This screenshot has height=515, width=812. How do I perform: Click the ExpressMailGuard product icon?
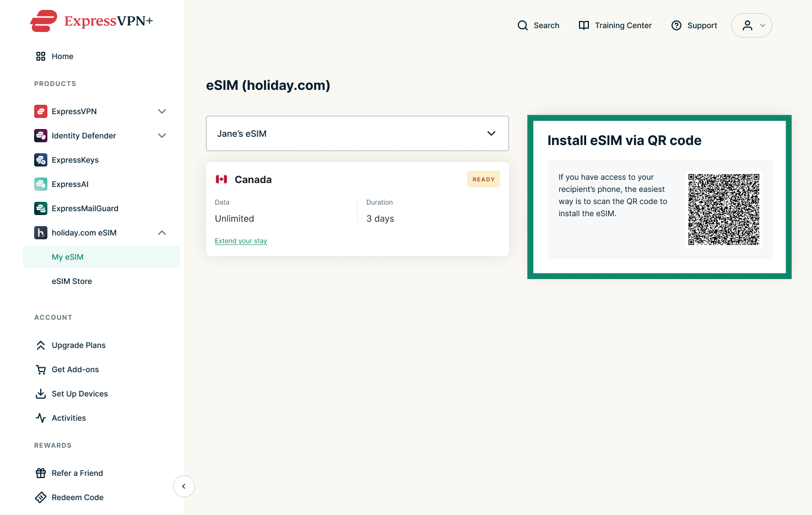[x=41, y=208]
